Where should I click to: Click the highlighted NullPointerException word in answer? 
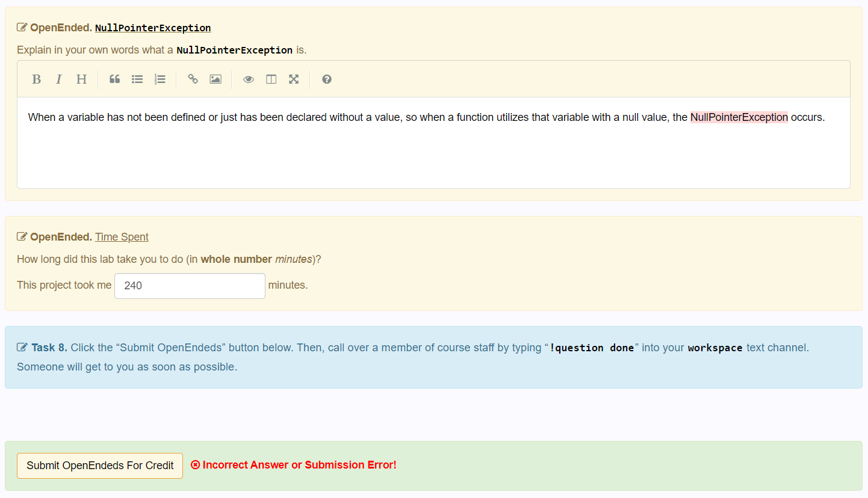(x=739, y=117)
